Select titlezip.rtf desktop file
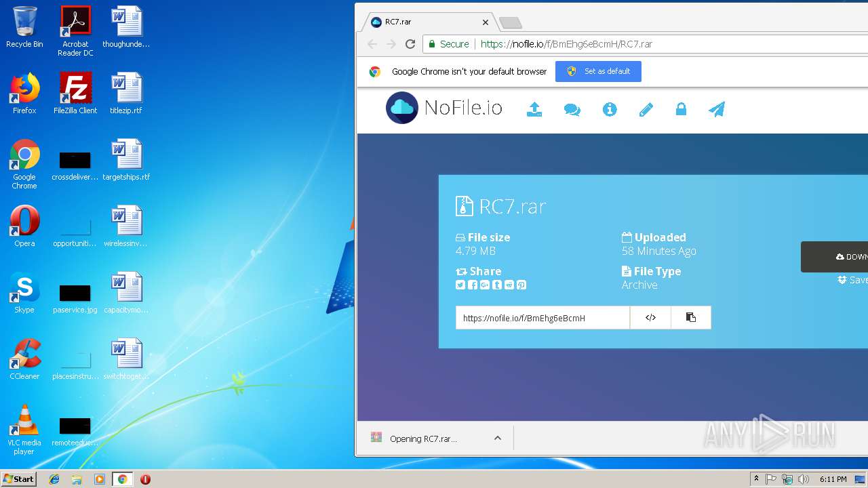The width and height of the screenshot is (868, 488). [126, 93]
